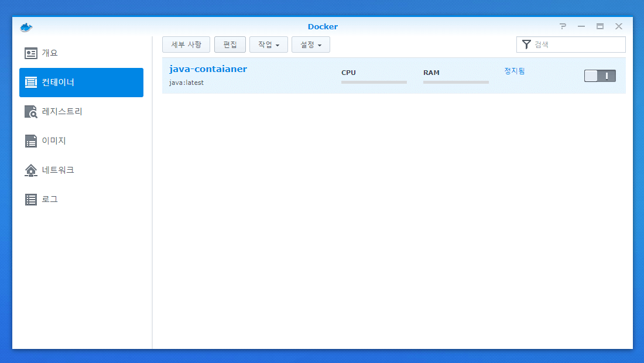Toggle the java-contaianer power switch on

[x=600, y=76]
